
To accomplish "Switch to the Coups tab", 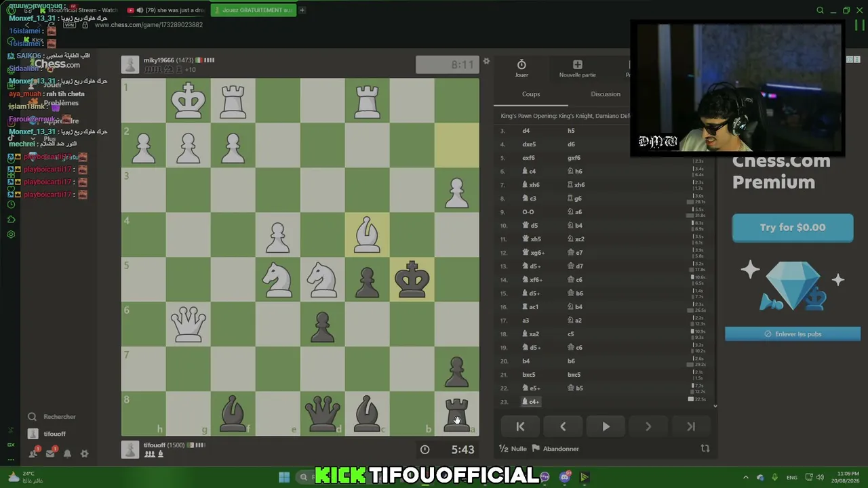I will coord(531,94).
